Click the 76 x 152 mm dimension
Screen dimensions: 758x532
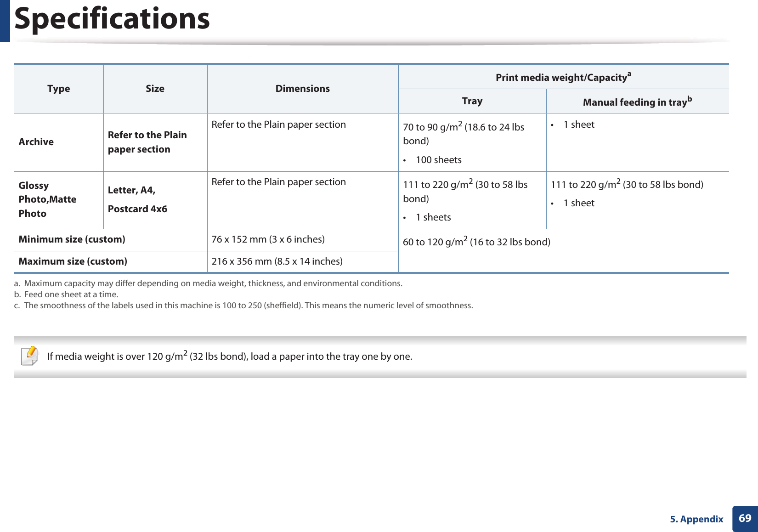[x=268, y=239]
